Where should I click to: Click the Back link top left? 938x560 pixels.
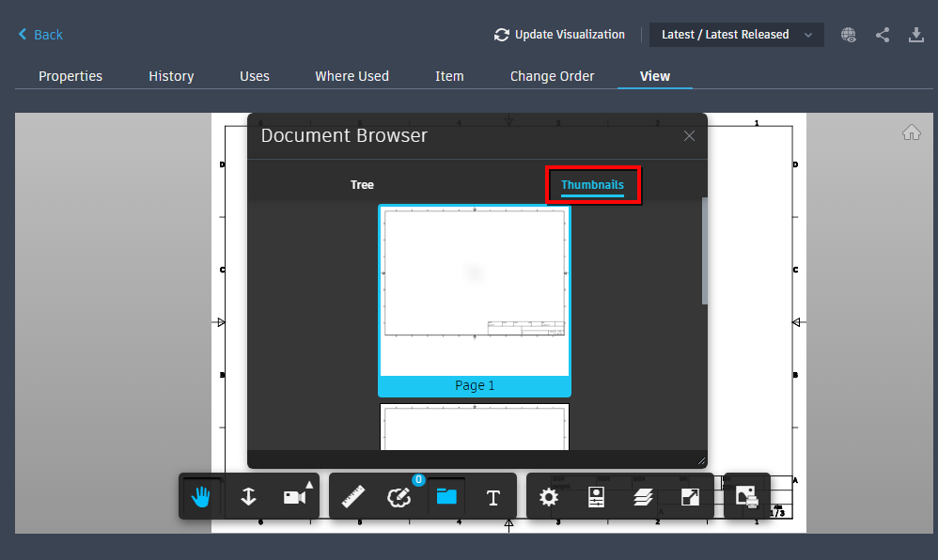pos(39,34)
